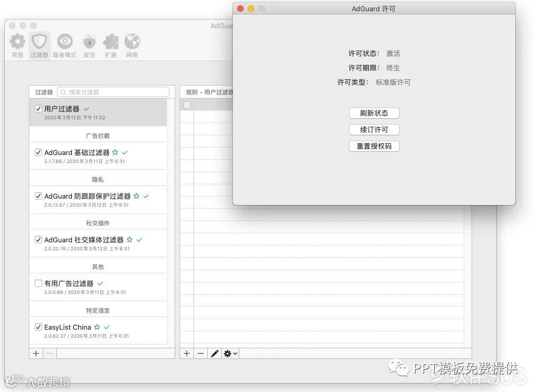
Task: Edit rules with the pencil icon
Action: click(214, 354)
